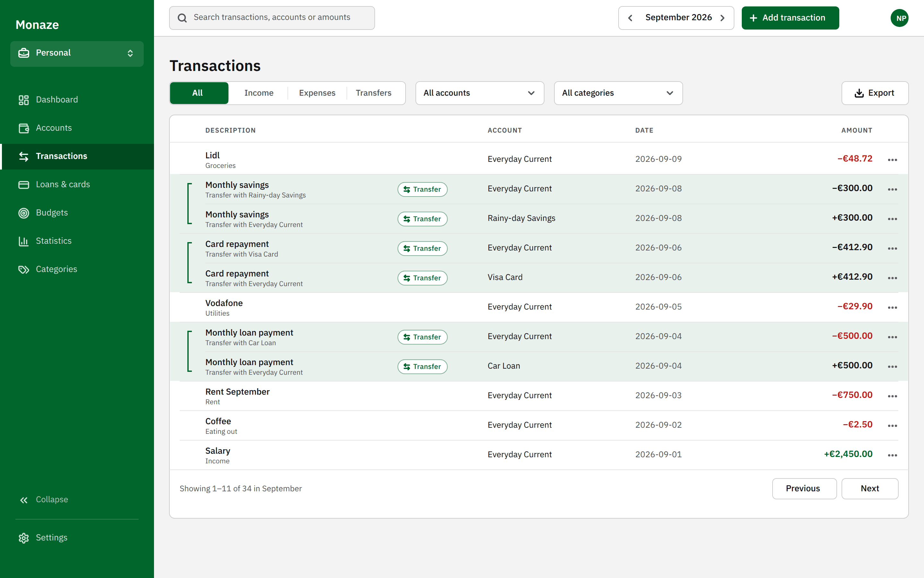Click Transfer badge on Car Loan row
The width and height of the screenshot is (924, 578).
click(x=422, y=367)
